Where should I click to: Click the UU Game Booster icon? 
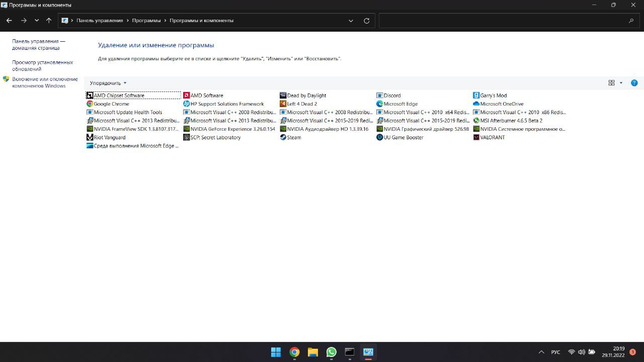pos(379,137)
